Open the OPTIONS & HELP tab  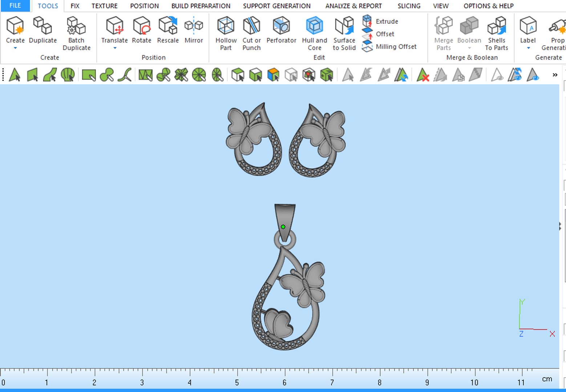click(x=489, y=6)
